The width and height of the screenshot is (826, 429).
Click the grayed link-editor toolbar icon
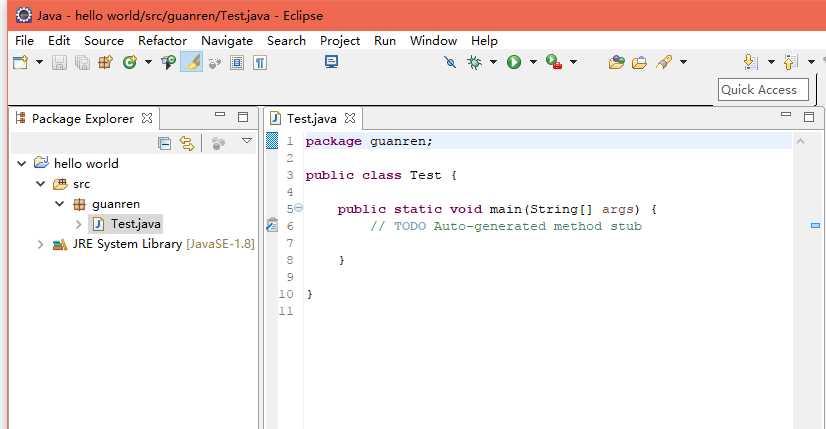(x=214, y=63)
